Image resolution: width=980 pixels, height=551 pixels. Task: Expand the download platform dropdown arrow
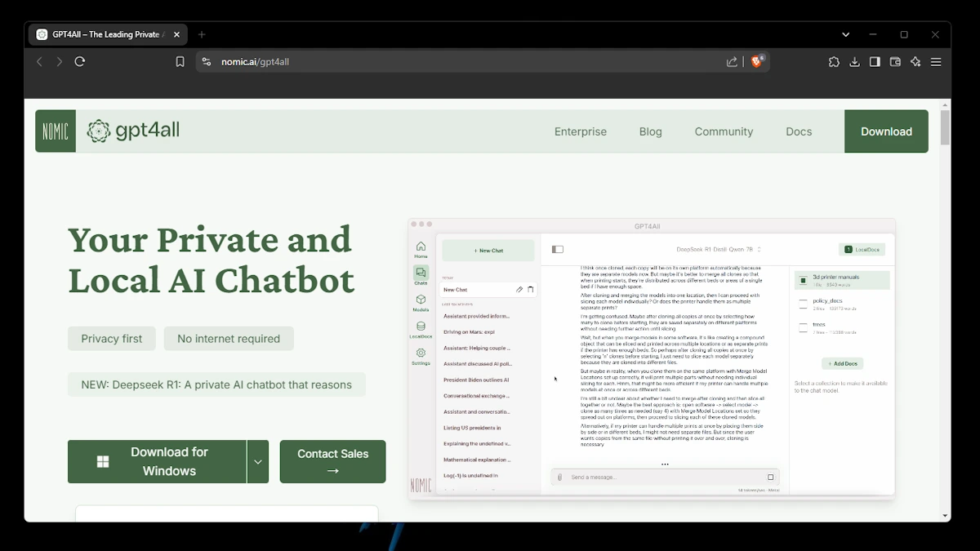(258, 462)
